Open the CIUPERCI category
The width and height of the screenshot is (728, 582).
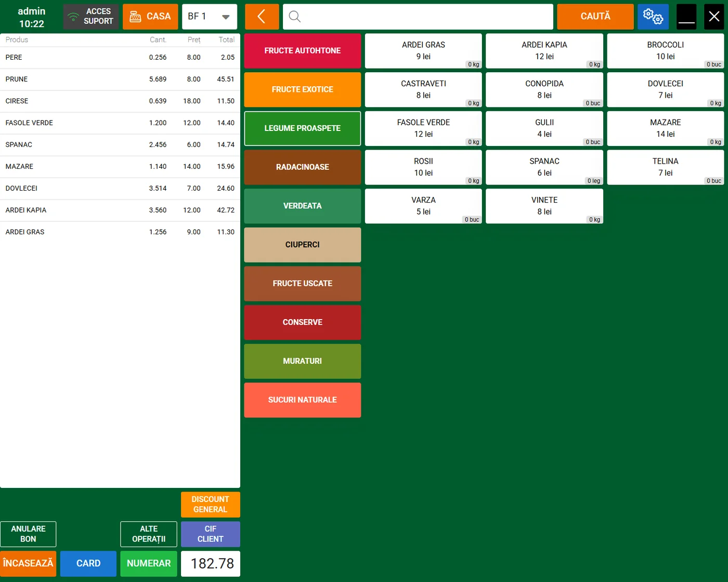click(x=302, y=245)
